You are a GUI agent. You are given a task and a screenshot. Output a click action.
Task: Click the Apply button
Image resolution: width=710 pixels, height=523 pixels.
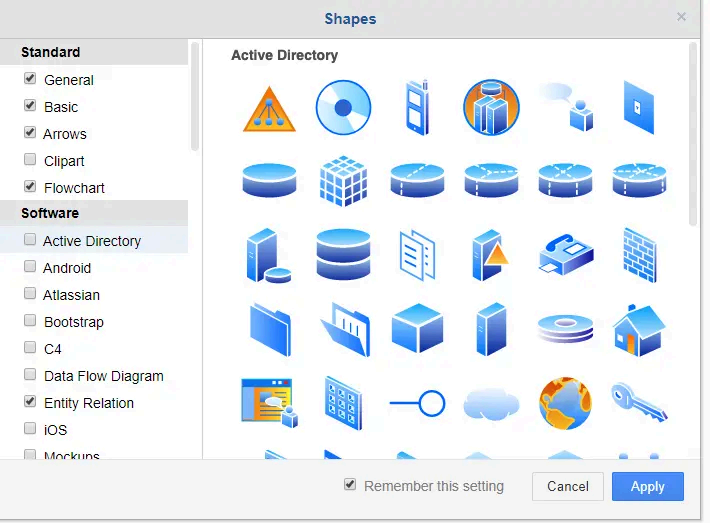[x=647, y=486]
